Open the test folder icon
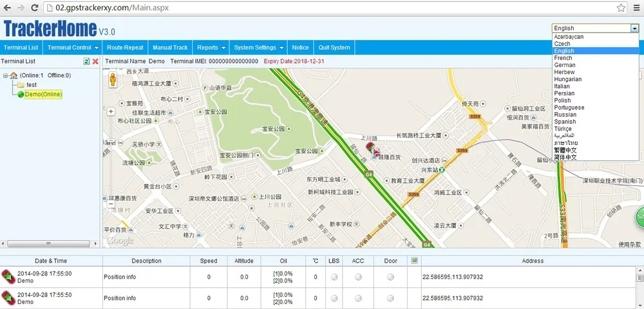 (21, 85)
